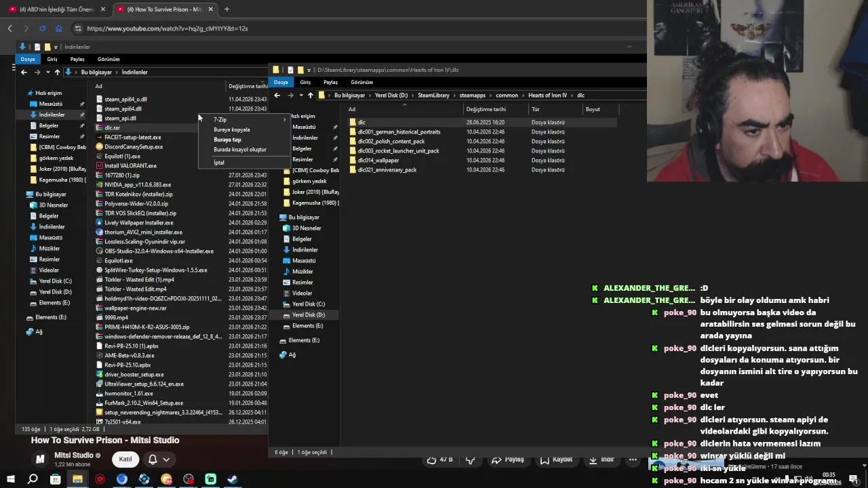The height and width of the screenshot is (488, 868).
Task: Open File Explorer from taskbar
Action: click(77, 479)
